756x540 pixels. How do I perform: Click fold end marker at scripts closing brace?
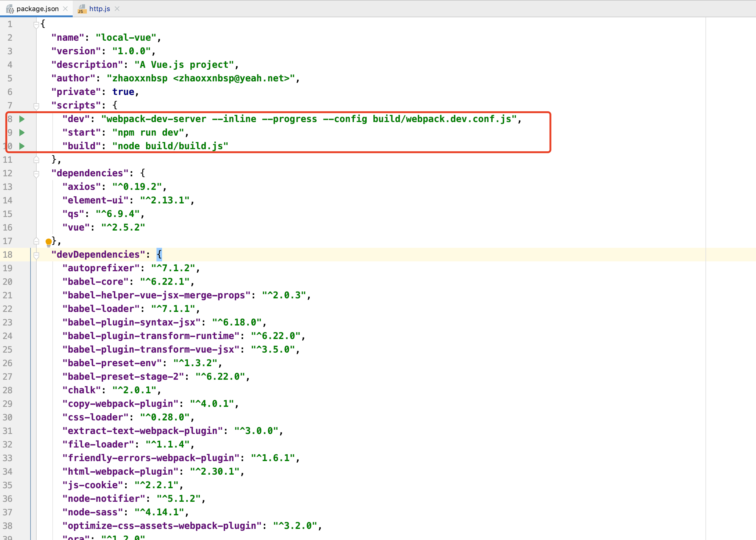point(36,160)
